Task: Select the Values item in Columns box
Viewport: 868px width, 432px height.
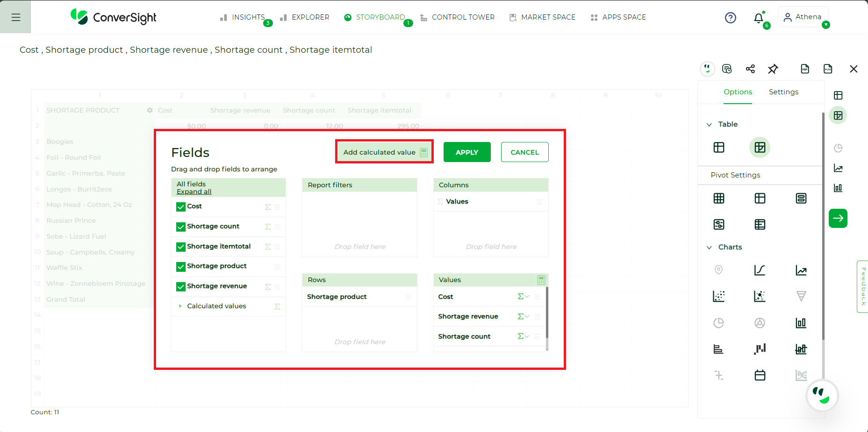Action: click(491, 201)
